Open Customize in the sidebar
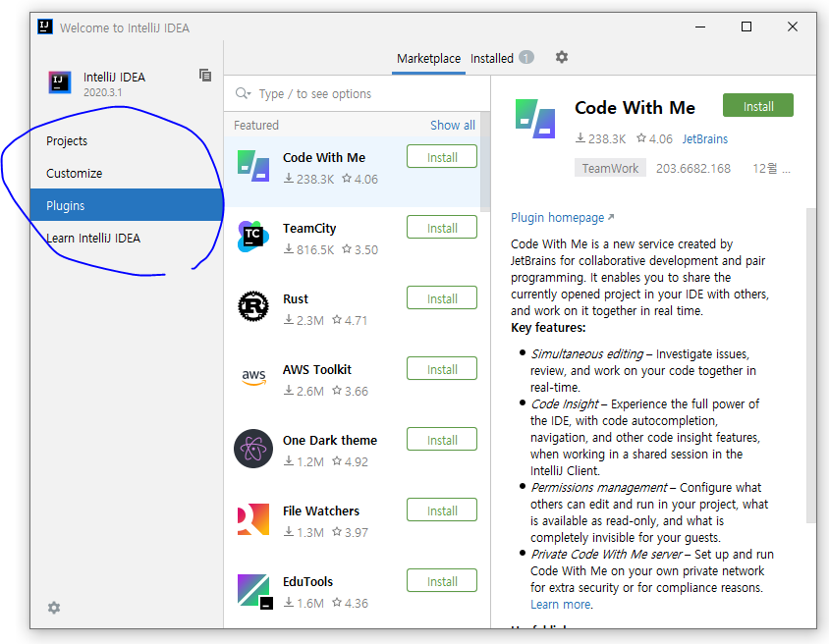The width and height of the screenshot is (829, 644). click(x=127, y=174)
